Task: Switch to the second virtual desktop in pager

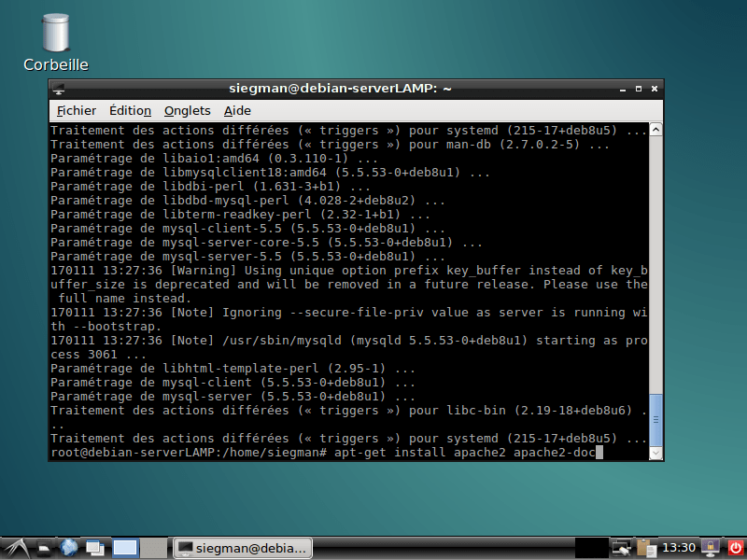Action: (151, 548)
